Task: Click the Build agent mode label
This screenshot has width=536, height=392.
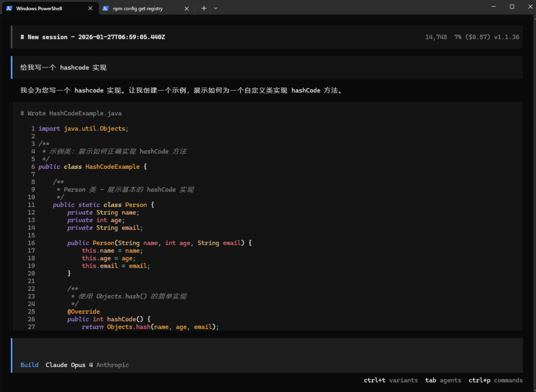Action: [29, 365]
